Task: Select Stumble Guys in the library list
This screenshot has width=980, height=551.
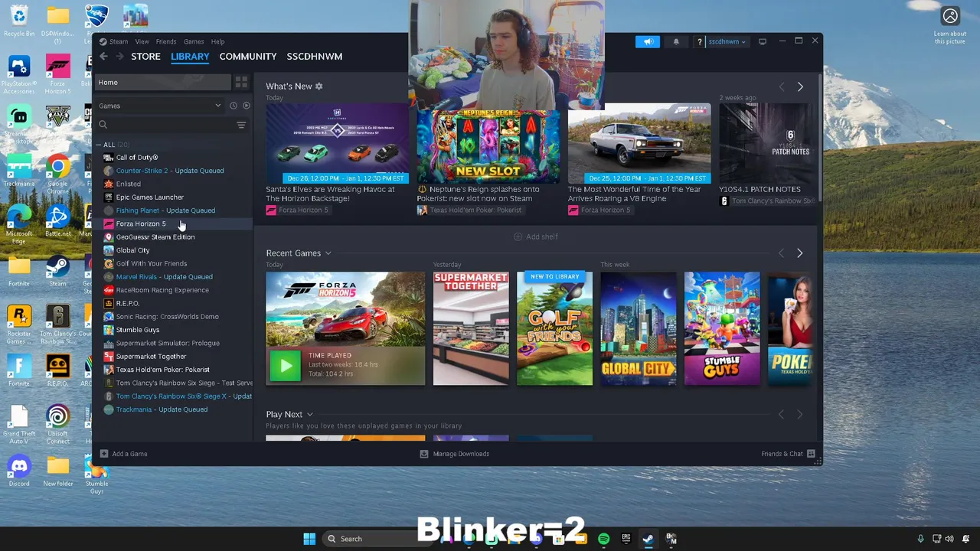Action: click(x=138, y=330)
